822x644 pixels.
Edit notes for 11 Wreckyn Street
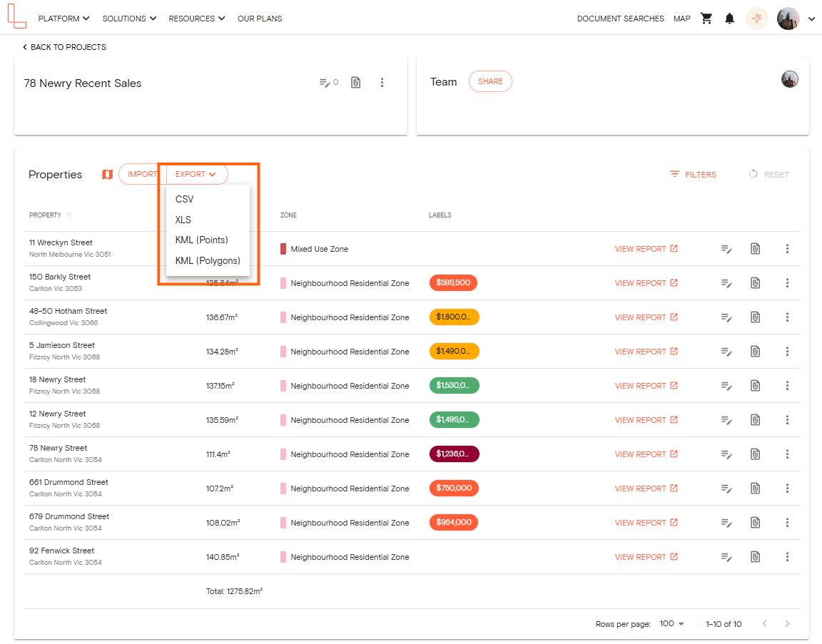[726, 249]
